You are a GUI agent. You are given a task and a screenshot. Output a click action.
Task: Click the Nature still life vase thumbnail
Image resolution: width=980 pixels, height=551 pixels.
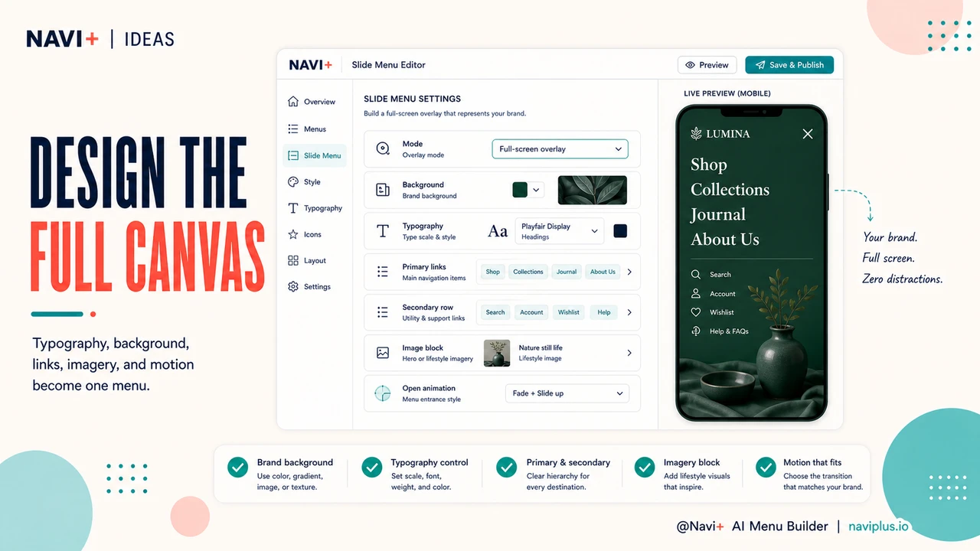pos(497,353)
